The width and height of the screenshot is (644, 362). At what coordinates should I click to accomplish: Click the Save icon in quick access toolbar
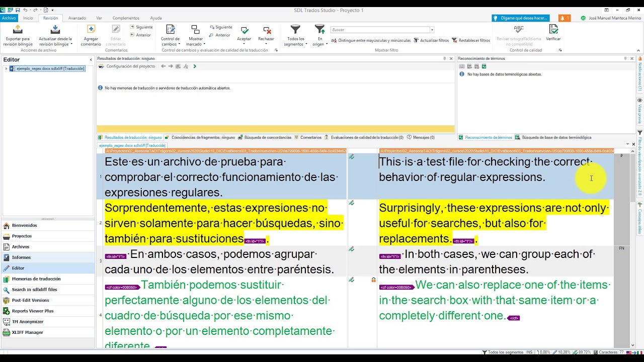18,10
